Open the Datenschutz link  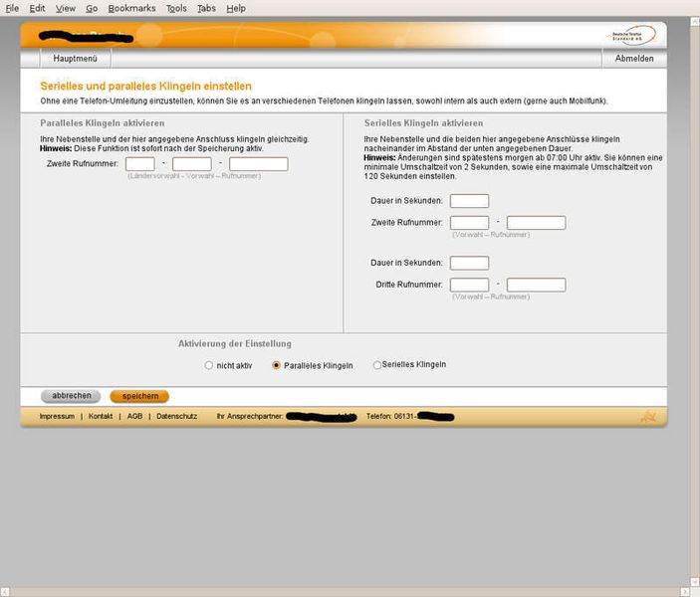click(177, 416)
